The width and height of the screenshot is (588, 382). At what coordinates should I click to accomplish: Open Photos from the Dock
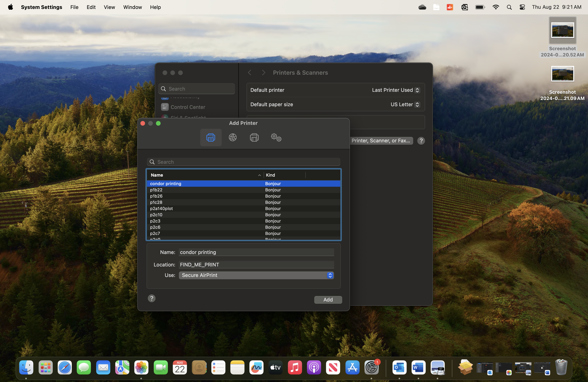point(141,367)
